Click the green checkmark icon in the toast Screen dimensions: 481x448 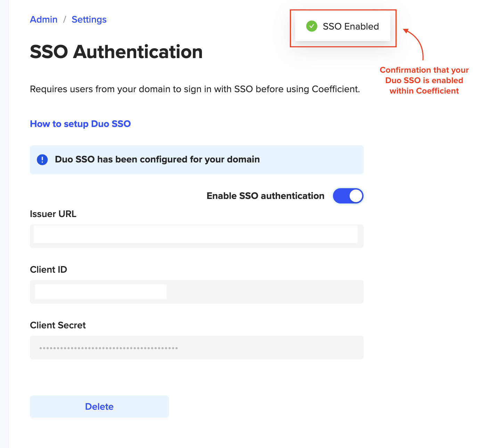(311, 26)
